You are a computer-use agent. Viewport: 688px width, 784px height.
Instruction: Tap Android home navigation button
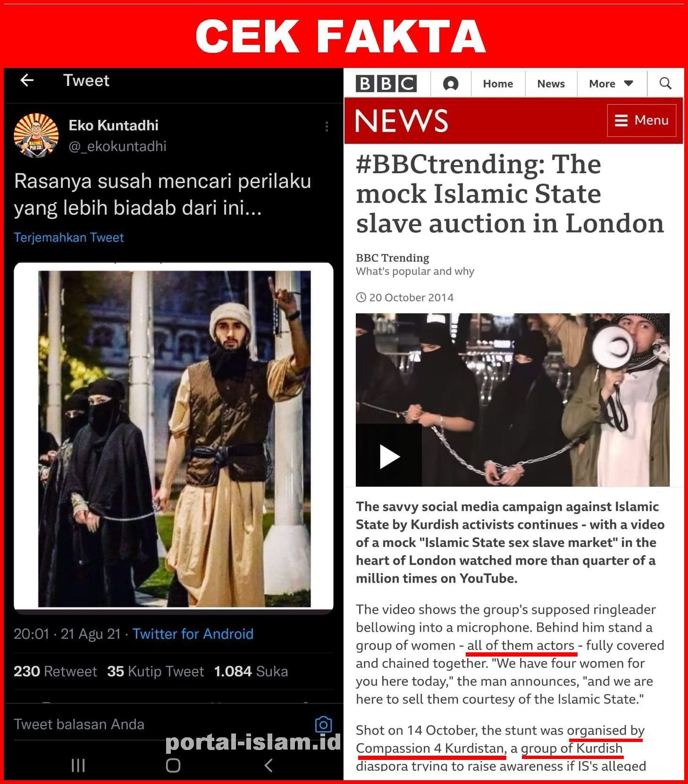point(173,765)
